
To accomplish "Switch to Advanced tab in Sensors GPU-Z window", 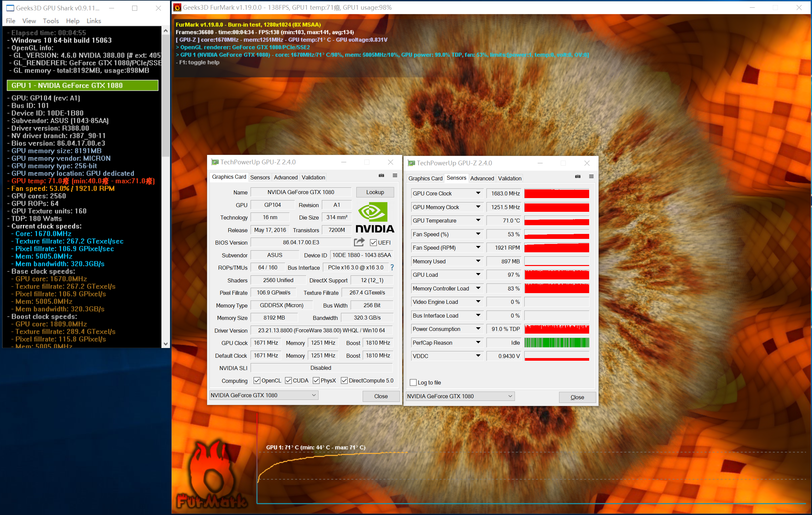I will tap(482, 178).
